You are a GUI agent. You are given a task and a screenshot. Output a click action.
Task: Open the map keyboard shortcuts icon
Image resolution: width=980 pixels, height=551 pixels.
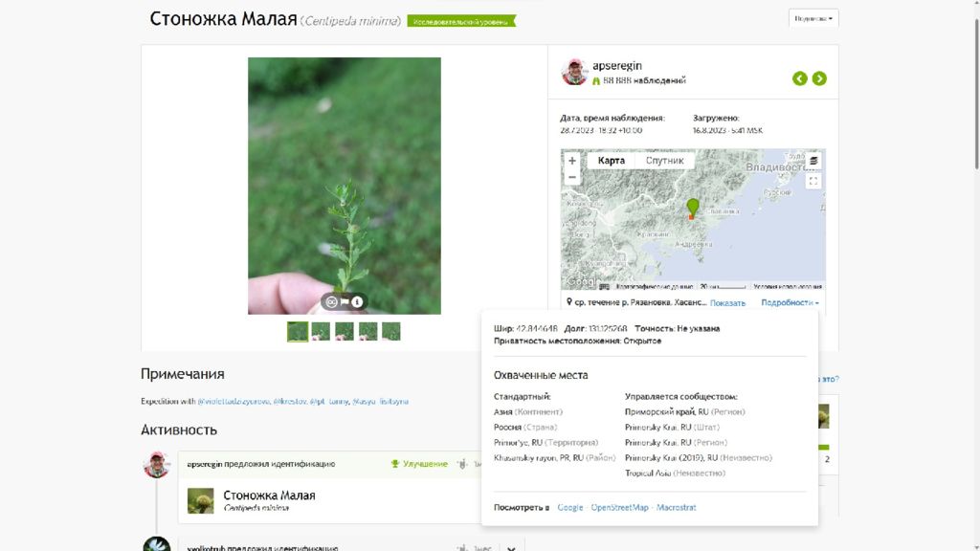[x=604, y=287]
